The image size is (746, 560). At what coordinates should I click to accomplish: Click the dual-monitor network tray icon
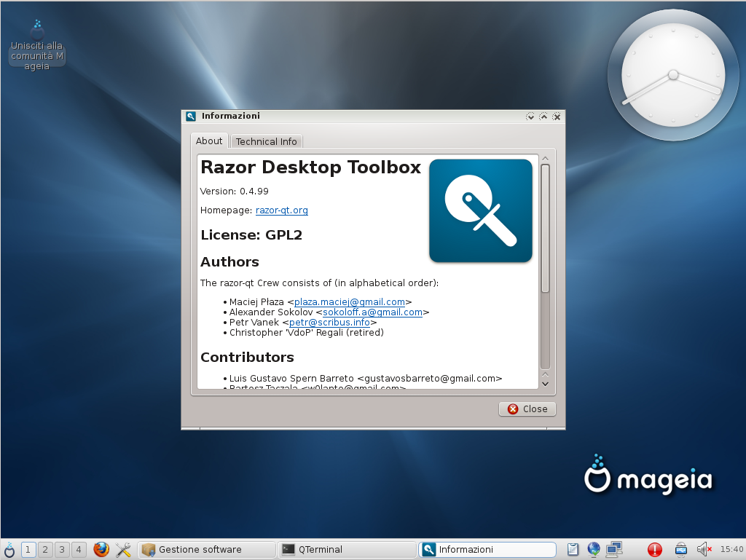(614, 550)
